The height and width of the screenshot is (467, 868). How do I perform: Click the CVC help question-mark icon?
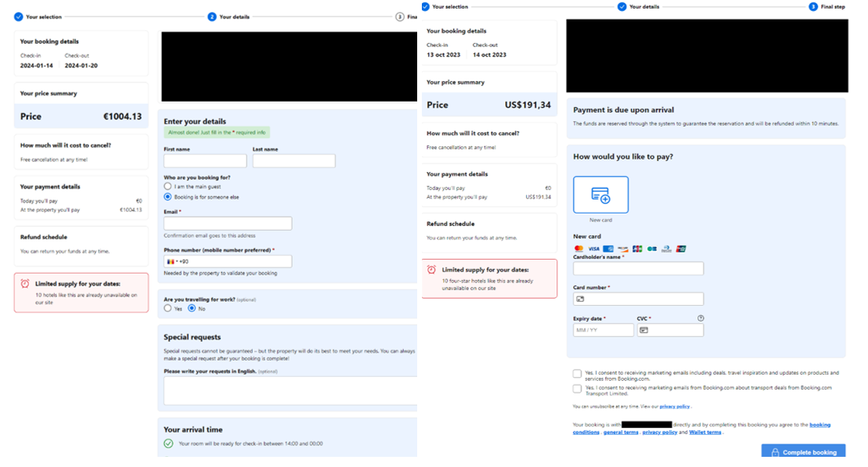point(701,318)
